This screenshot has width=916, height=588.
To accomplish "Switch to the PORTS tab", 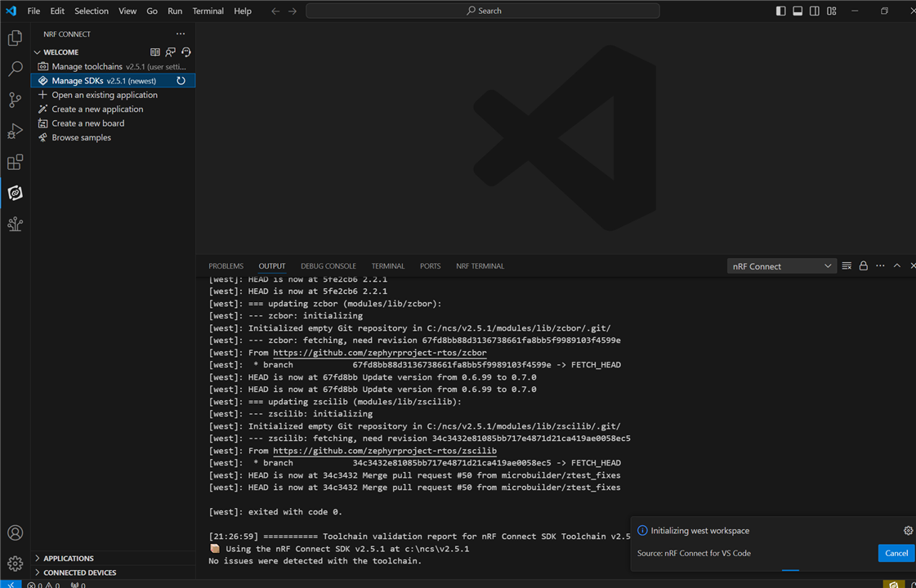I will coord(430,265).
